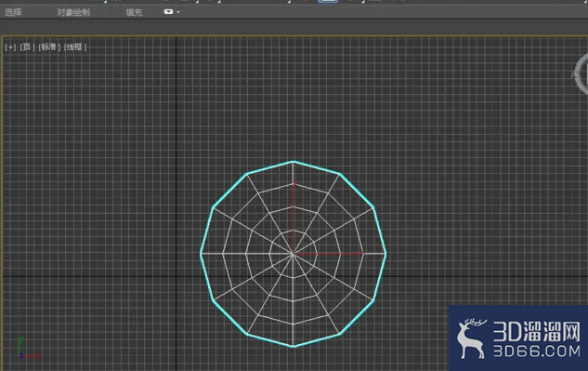Open the [+] viewport general menu
Image resolution: width=588 pixels, height=371 pixels.
(x=10, y=46)
